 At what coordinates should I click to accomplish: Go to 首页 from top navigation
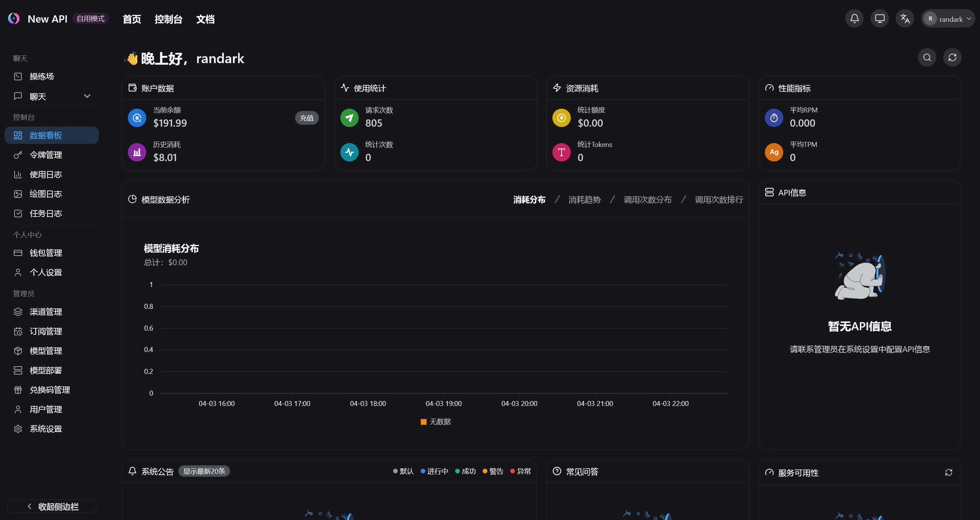[132, 19]
